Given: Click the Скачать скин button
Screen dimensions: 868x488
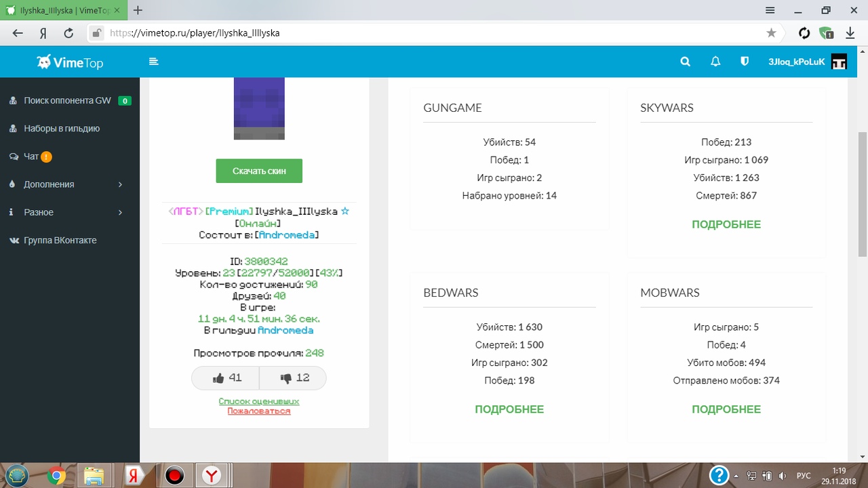Looking at the screenshot, I should pyautogui.click(x=259, y=171).
